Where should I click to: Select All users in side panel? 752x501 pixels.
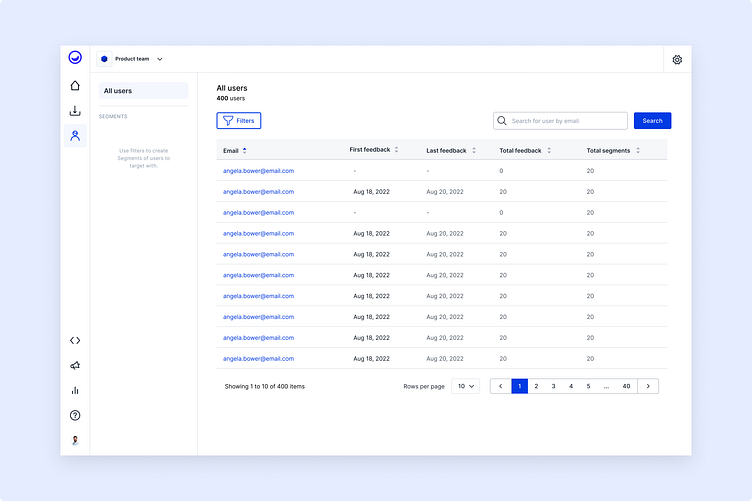[143, 91]
